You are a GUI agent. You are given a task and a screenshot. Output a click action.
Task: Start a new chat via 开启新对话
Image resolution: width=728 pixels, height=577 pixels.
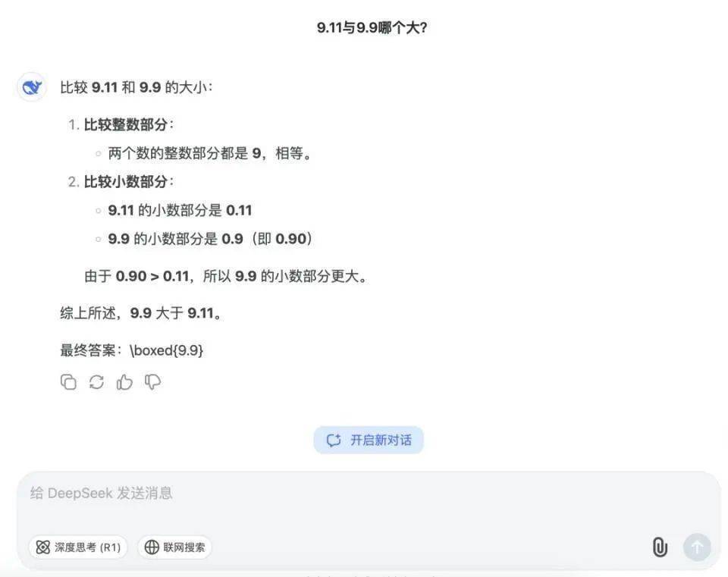(369, 440)
